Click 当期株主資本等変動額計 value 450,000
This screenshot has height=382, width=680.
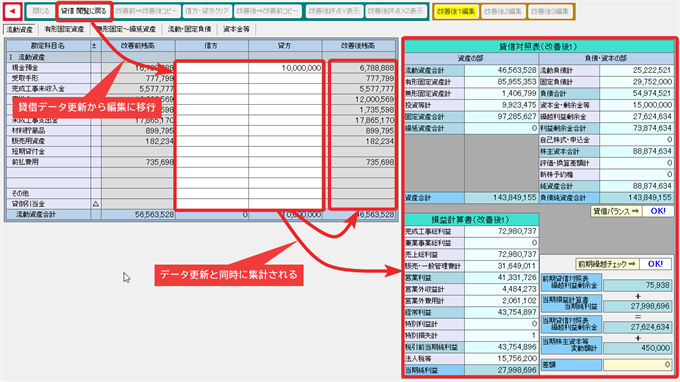(638, 348)
